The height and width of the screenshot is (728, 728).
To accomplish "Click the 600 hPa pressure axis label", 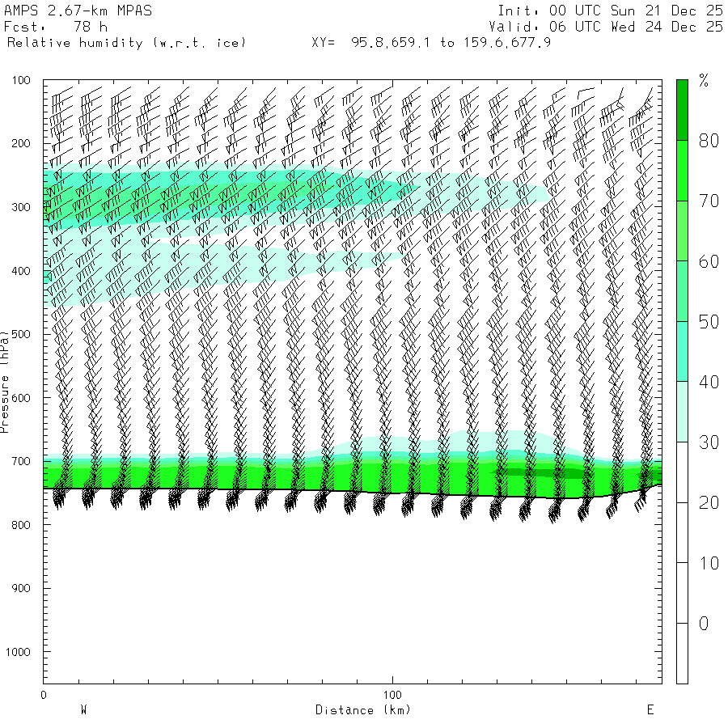I will point(21,398).
